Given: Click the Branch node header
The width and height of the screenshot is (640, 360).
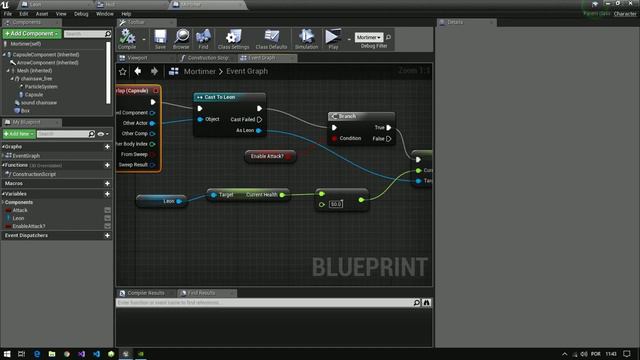Looking at the screenshot, I should tap(361, 116).
